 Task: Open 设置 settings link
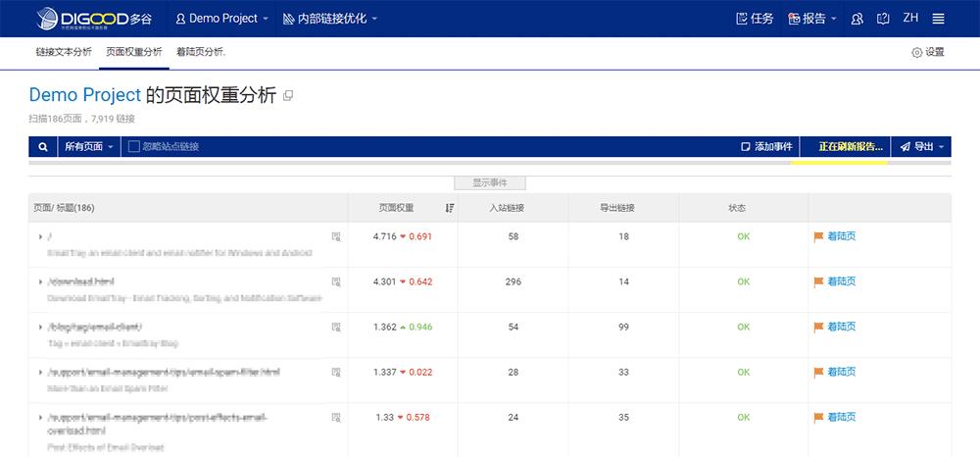pos(927,52)
